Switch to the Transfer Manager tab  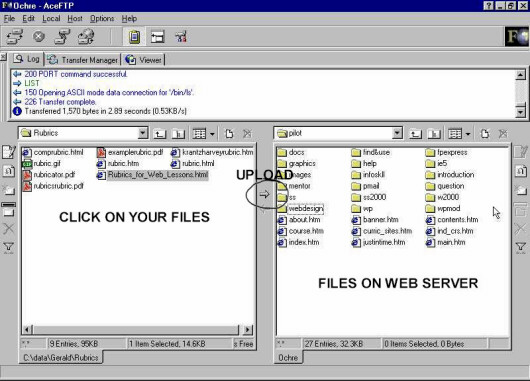pos(82,60)
